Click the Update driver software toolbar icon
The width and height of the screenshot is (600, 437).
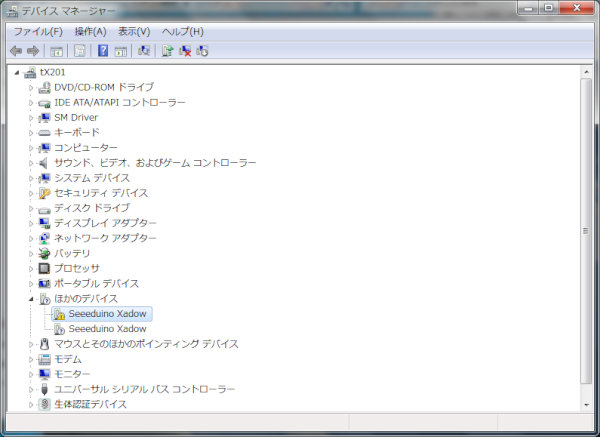pyautogui.click(x=167, y=51)
